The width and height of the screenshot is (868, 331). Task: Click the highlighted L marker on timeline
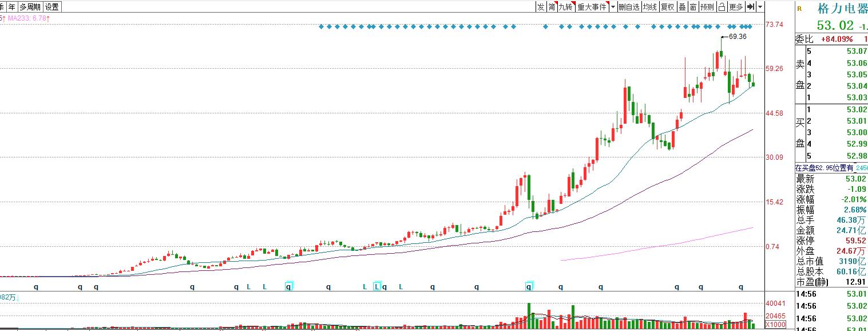coord(376,286)
